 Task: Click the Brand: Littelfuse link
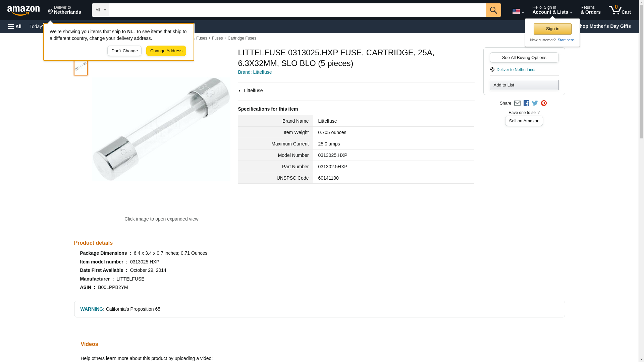[255, 72]
